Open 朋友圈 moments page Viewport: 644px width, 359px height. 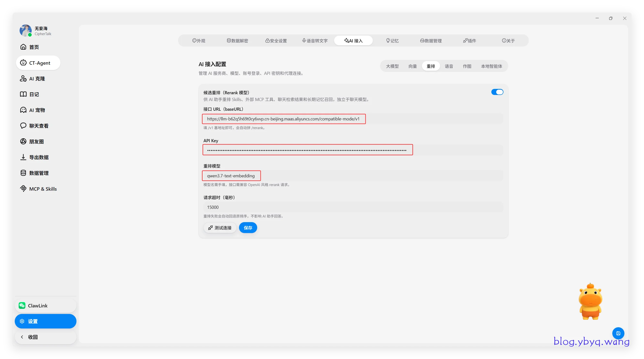click(x=32, y=141)
